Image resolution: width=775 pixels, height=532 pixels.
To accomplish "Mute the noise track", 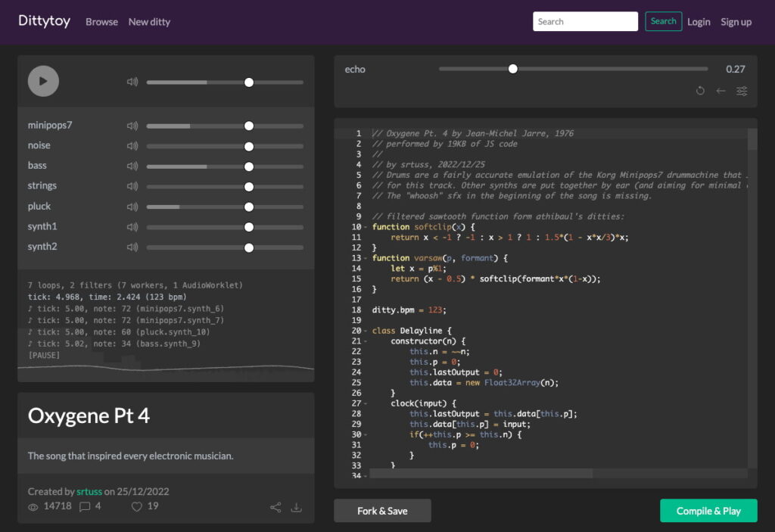I will (132, 146).
